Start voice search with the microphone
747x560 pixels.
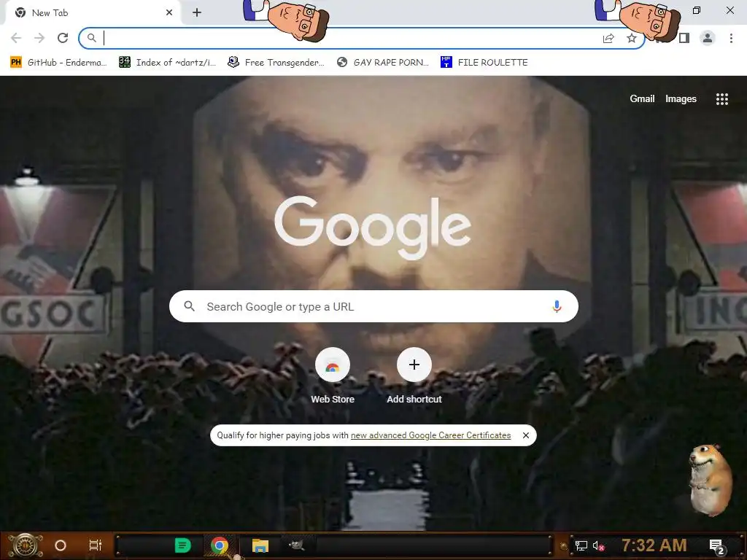point(557,306)
